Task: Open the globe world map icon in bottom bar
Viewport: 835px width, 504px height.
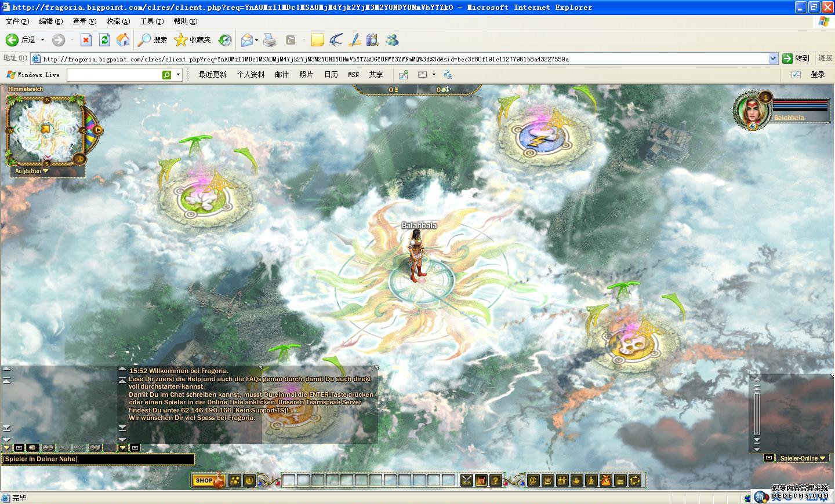Action: [x=533, y=480]
